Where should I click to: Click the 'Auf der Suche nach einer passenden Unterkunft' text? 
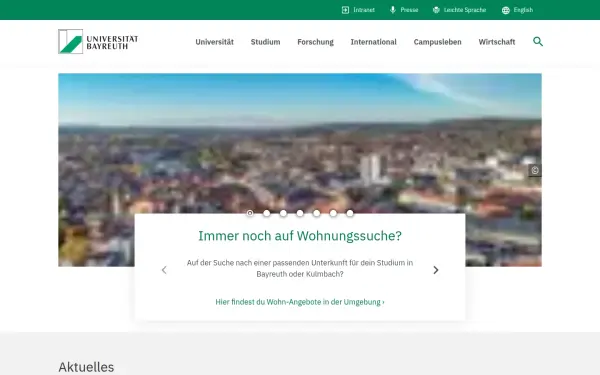[x=300, y=269]
